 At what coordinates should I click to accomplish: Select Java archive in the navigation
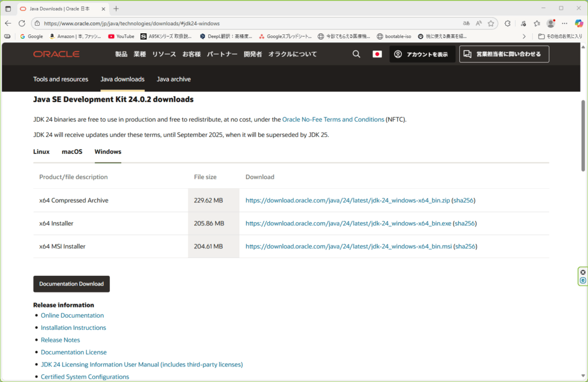tap(173, 79)
